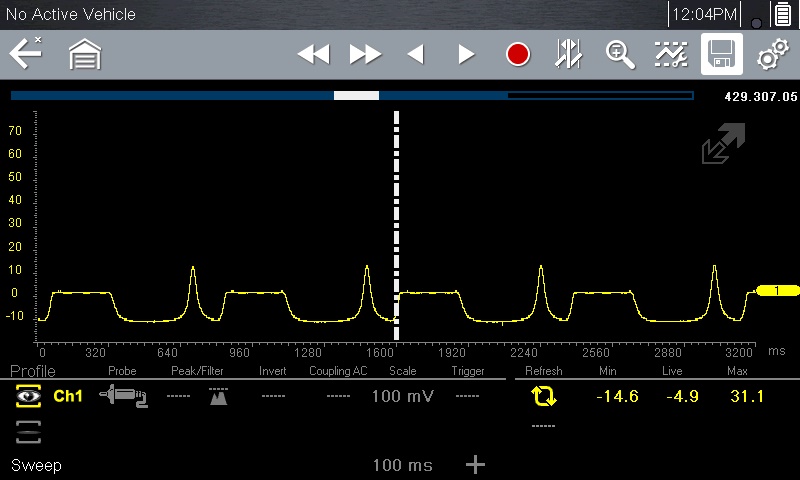Viewport: 800px width, 480px height.
Task: Expand the graph to full screen
Action: [x=723, y=143]
